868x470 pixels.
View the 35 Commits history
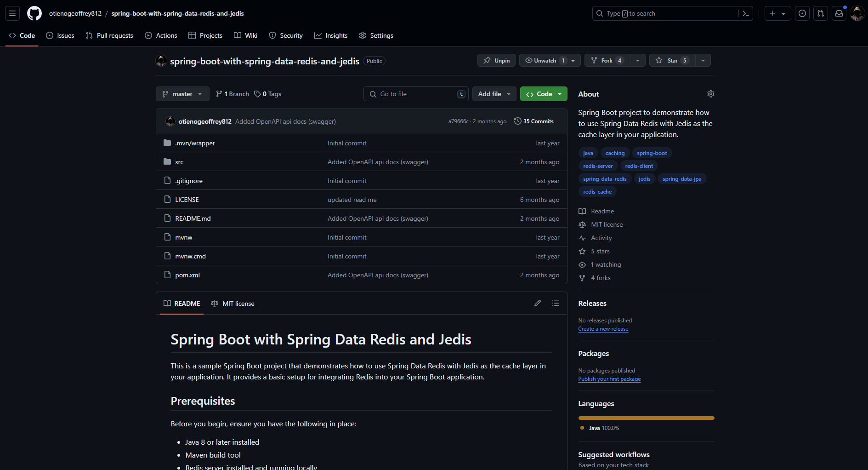click(533, 121)
